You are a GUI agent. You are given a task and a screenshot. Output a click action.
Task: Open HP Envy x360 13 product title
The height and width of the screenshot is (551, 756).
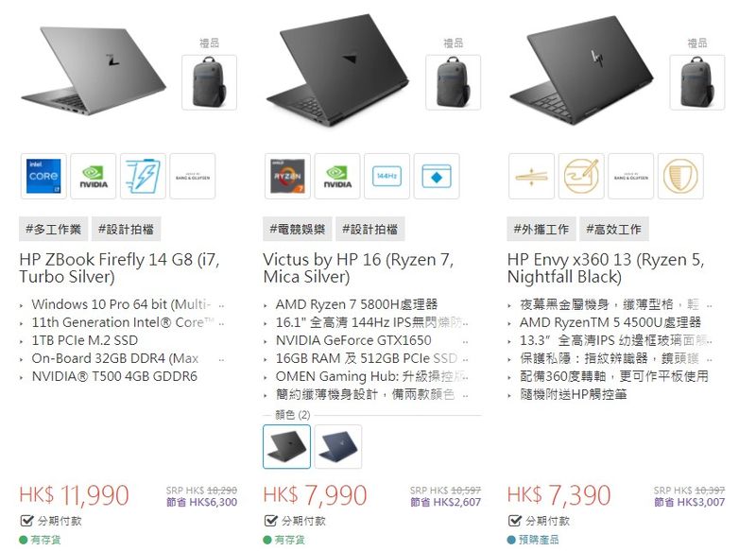point(606,268)
